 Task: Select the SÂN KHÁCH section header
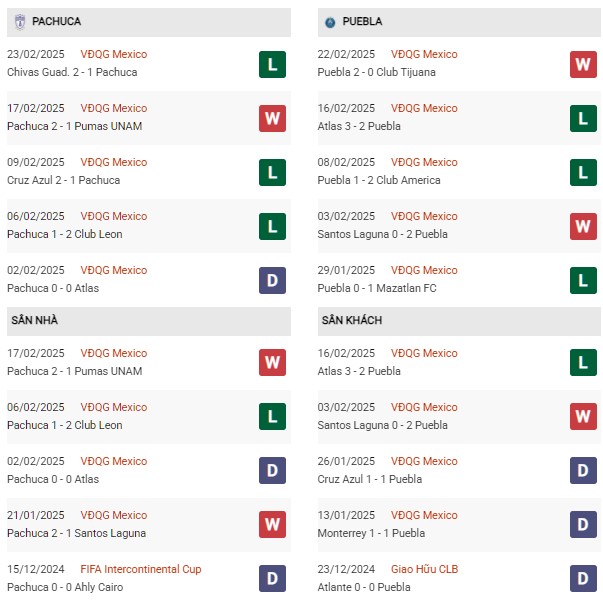(x=459, y=321)
